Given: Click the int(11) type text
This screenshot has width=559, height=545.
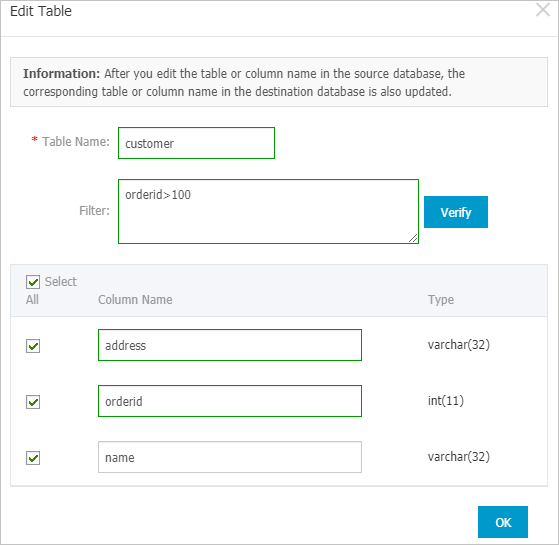Looking at the screenshot, I should (x=446, y=401).
